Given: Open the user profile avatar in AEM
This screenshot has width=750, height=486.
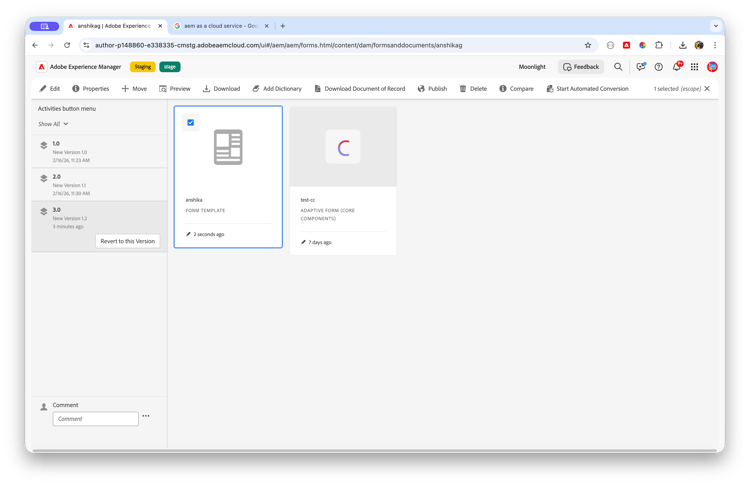Looking at the screenshot, I should (712, 67).
